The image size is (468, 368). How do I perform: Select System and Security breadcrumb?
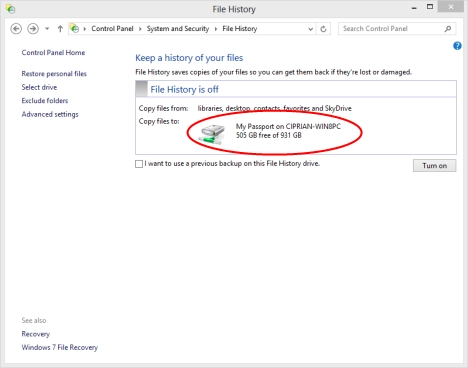tap(178, 29)
